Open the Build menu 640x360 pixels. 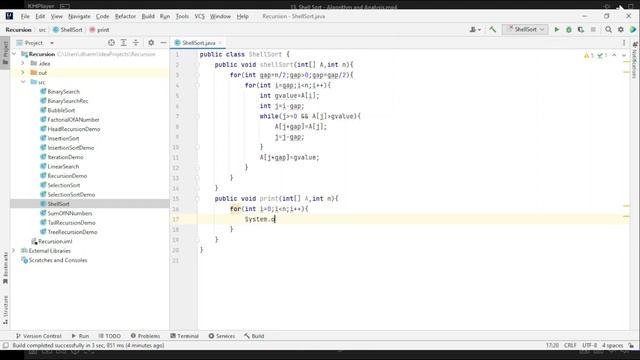click(148, 16)
